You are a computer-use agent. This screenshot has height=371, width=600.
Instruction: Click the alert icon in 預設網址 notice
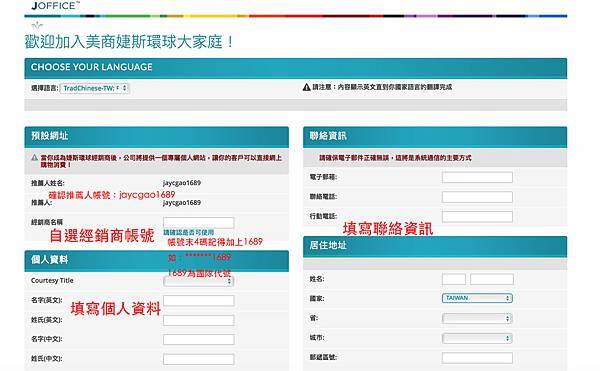(35, 157)
